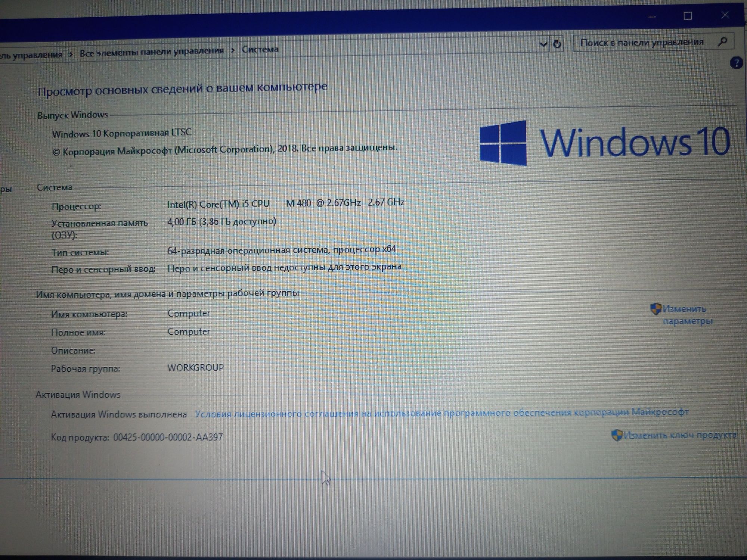Click the Windows 10 logo
Image resolution: width=747 pixels, height=560 pixels.
(x=605, y=143)
